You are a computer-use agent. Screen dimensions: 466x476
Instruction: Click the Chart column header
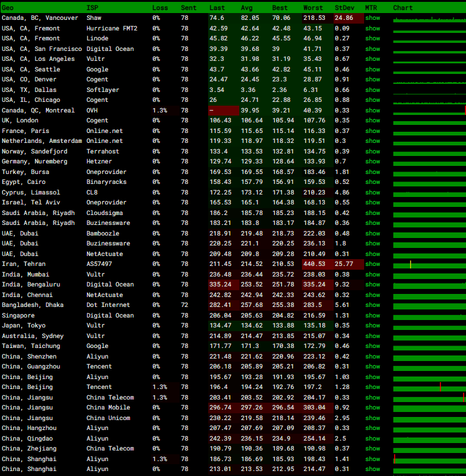pyautogui.click(x=403, y=8)
